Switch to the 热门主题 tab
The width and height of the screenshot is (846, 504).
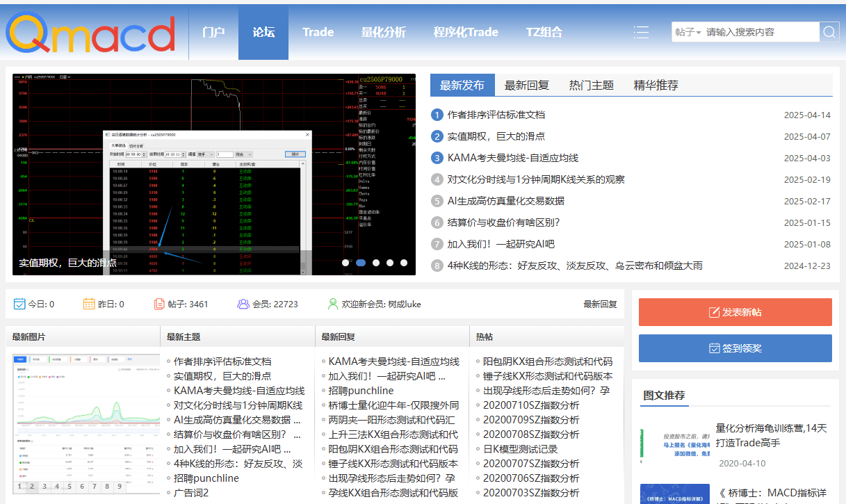point(591,83)
